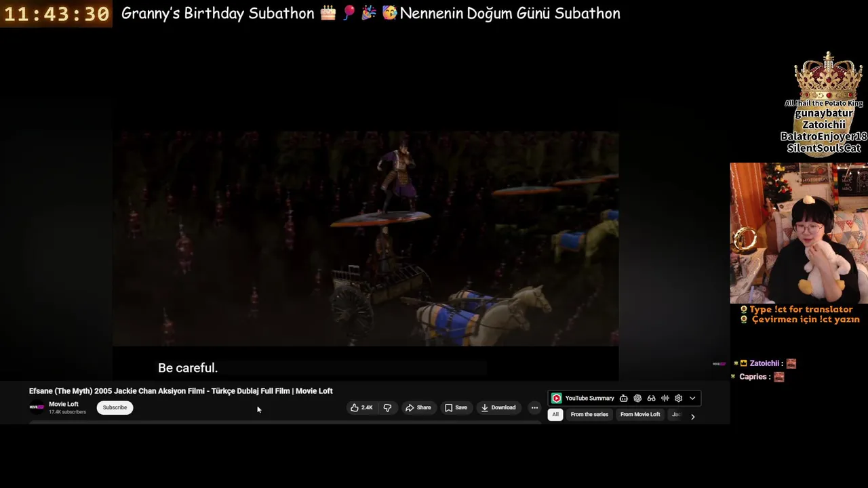Click the audio waveform icon in YouTube Summary

click(665, 399)
